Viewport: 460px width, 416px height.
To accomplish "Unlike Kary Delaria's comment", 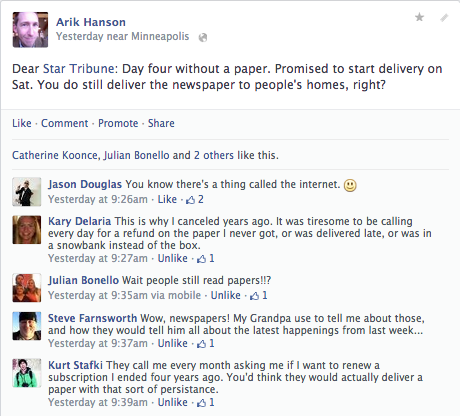I will (x=172, y=258).
